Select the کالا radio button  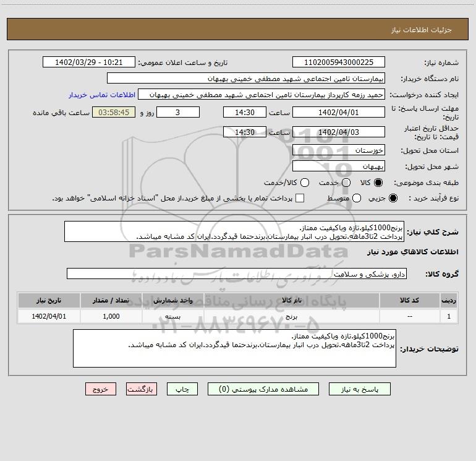point(378,183)
